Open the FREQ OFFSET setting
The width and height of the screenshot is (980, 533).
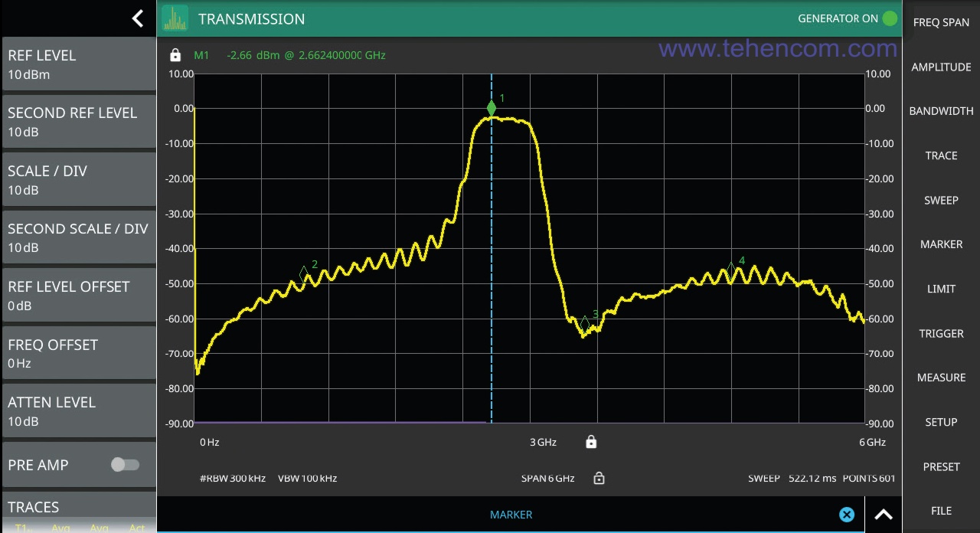click(79, 352)
